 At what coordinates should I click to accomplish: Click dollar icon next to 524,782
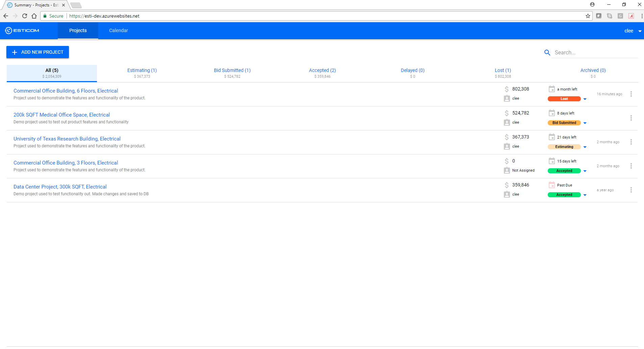(507, 113)
